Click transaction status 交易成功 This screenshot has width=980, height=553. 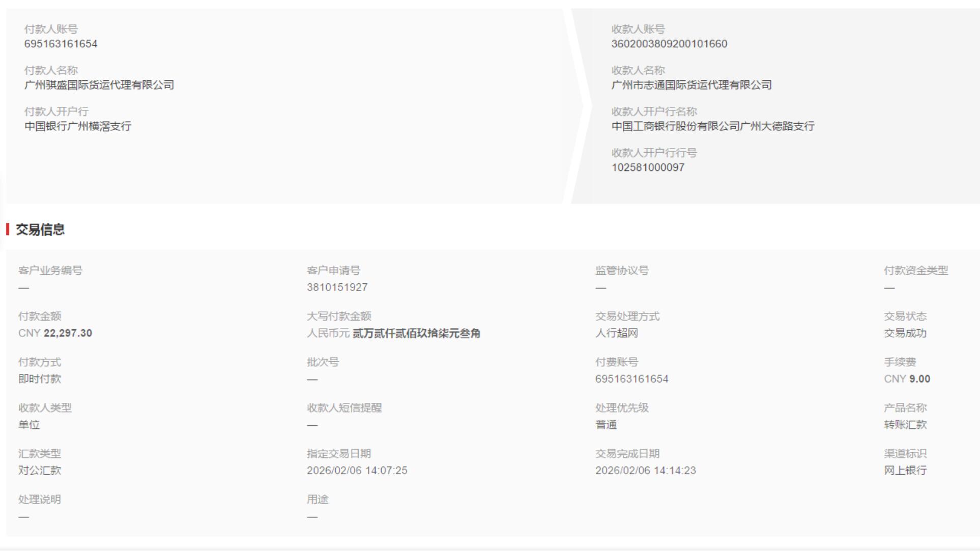pyautogui.click(x=905, y=333)
